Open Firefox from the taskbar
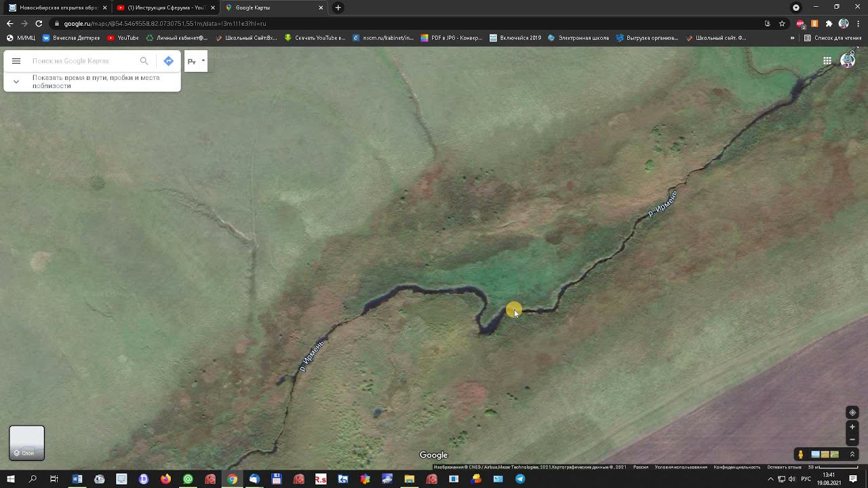Screen dimensions: 868x488 pos(166,479)
